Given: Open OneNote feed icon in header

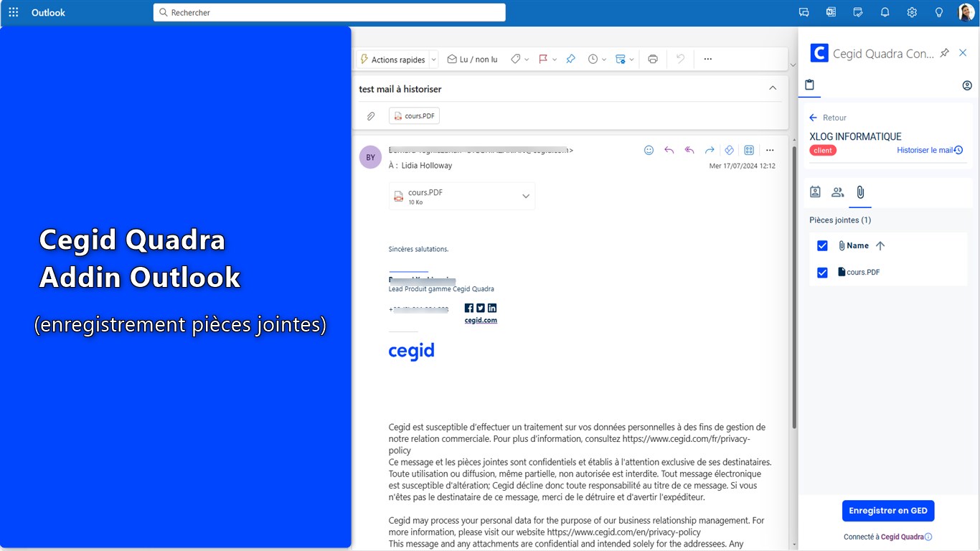Looking at the screenshot, I should pyautogui.click(x=831, y=12).
